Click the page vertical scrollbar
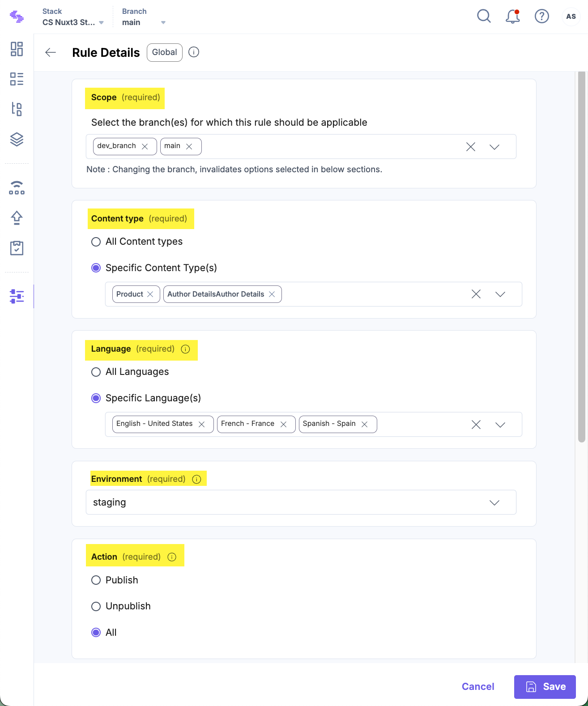This screenshot has height=706, width=588. 582,257
